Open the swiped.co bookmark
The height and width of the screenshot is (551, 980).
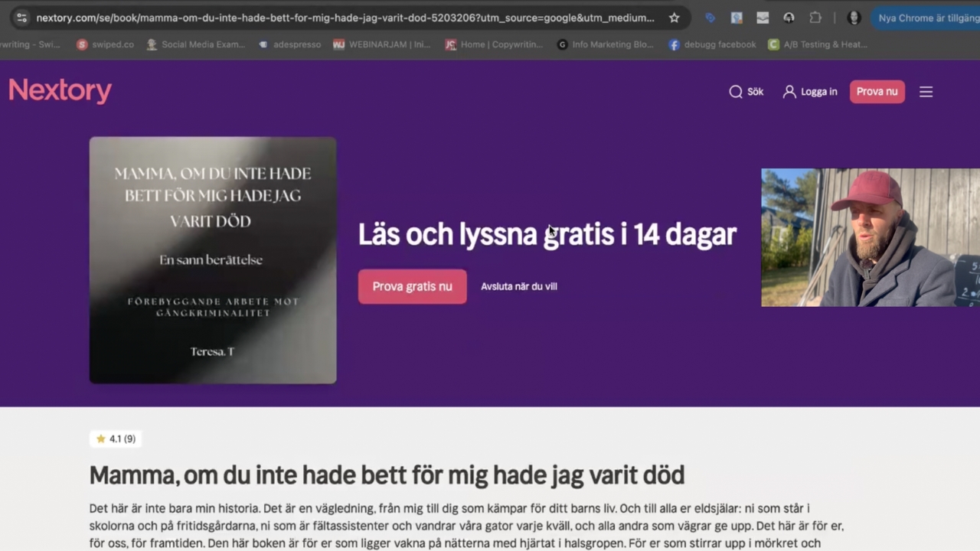(106, 44)
